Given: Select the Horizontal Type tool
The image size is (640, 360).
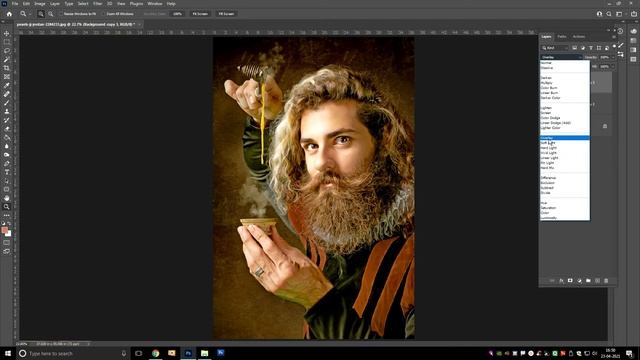Looking at the screenshot, I should tap(7, 172).
